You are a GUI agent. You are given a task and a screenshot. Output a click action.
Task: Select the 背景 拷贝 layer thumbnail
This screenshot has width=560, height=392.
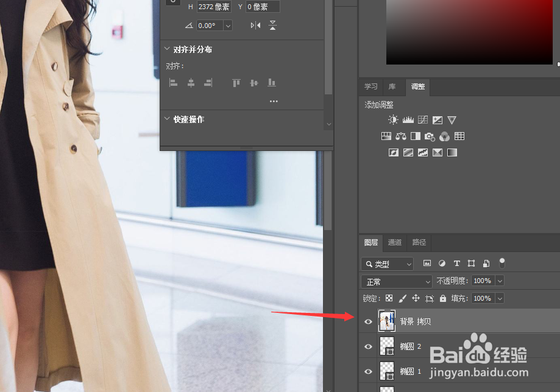coord(387,321)
